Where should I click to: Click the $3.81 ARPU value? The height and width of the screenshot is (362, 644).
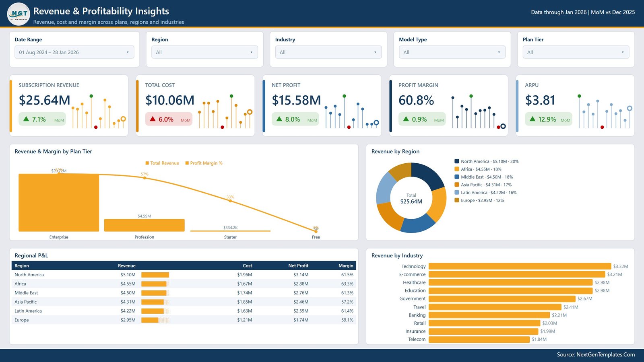pos(540,100)
